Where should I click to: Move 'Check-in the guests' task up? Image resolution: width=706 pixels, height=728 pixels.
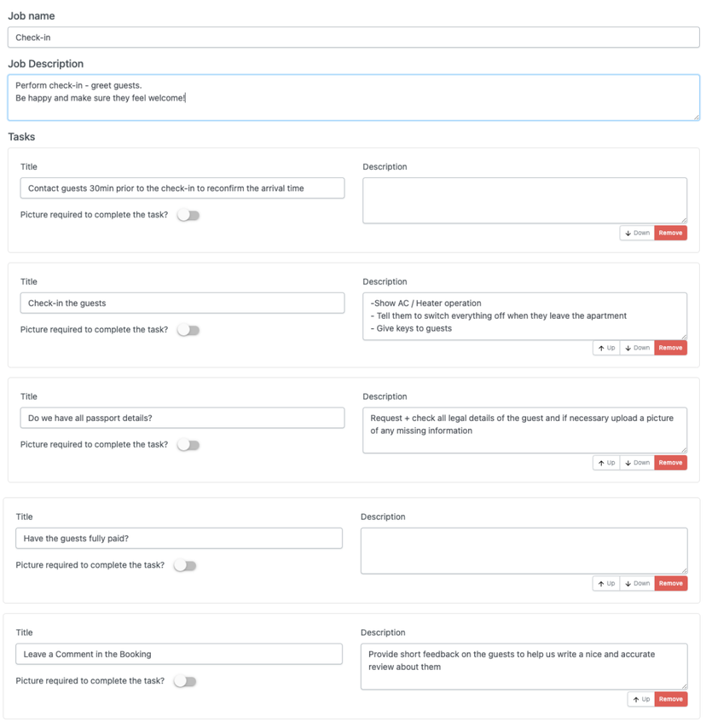click(x=606, y=348)
